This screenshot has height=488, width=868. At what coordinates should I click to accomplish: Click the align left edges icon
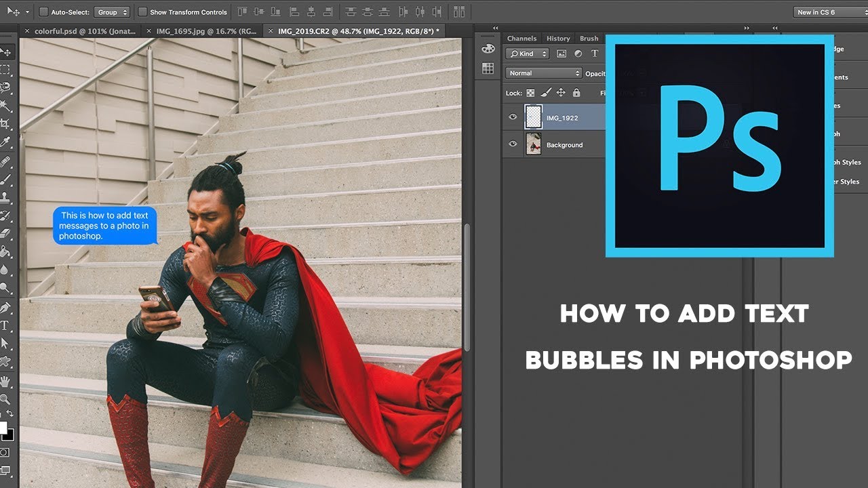point(295,12)
